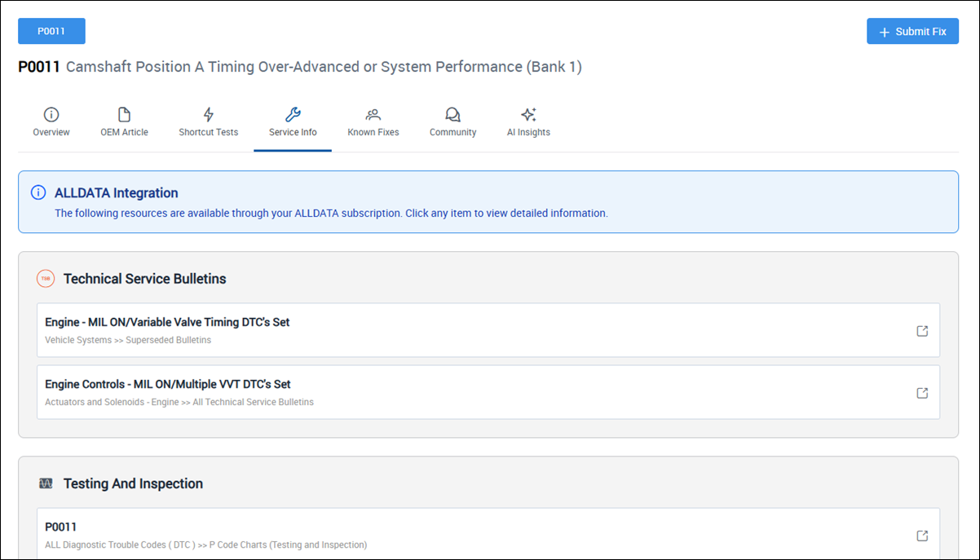Open external link for Variable Valve Timing bulletin
980x560 pixels.
coord(922,331)
